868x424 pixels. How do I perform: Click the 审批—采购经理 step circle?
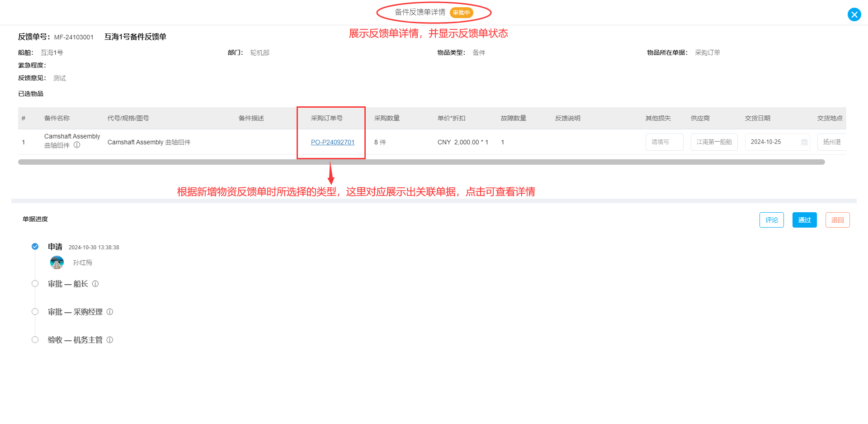point(35,312)
